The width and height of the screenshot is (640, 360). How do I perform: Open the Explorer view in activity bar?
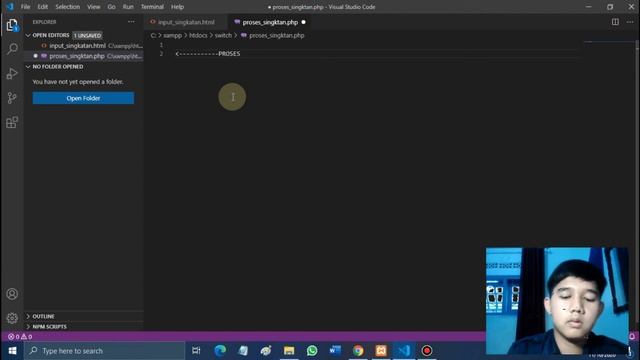coord(12,25)
